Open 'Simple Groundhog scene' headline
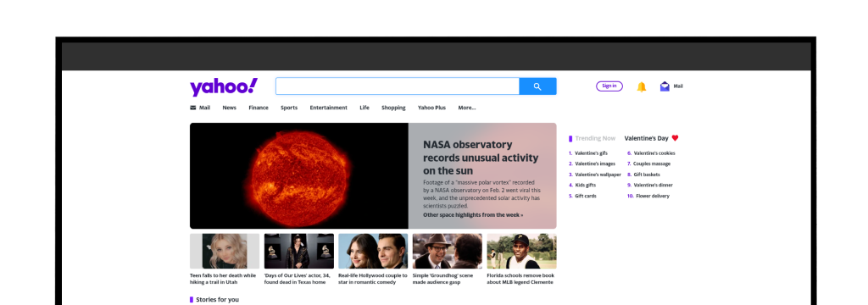The image size is (868, 305). pyautogui.click(x=442, y=279)
